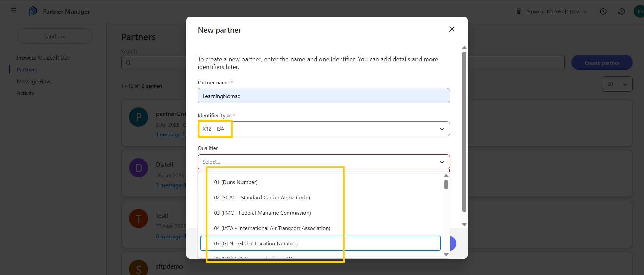Choose 07 (GLN - Global Location Number)
The height and width of the screenshot is (275, 644).
pos(256,244)
